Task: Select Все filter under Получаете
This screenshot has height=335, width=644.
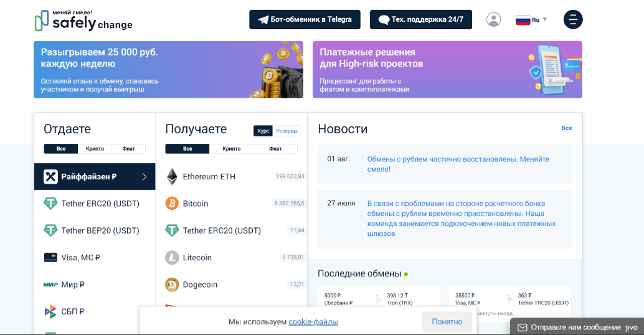Action: pos(187,149)
